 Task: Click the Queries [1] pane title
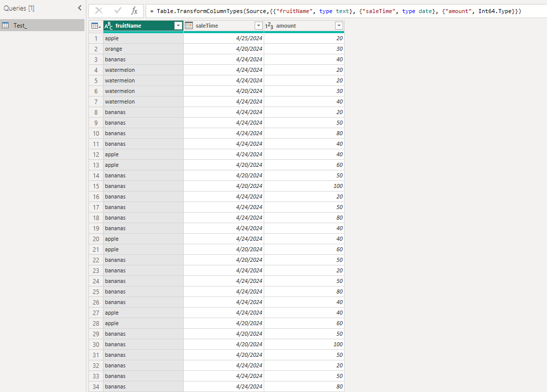point(19,8)
